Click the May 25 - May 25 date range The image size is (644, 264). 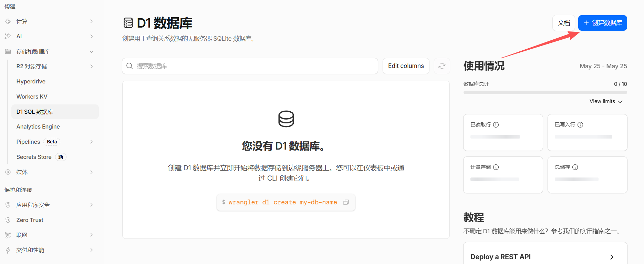click(x=603, y=66)
